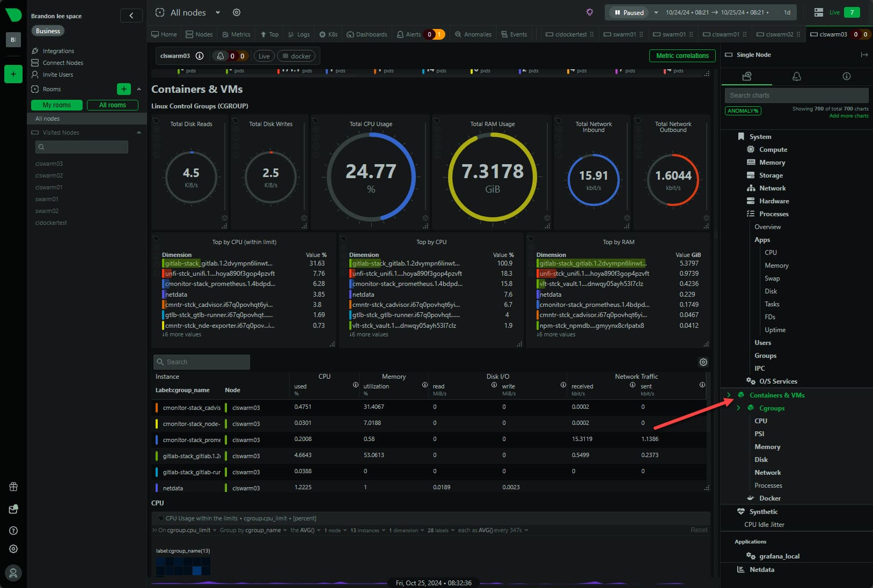The image size is (873, 588).
Task: Click the Metric correlations button
Action: coord(682,56)
